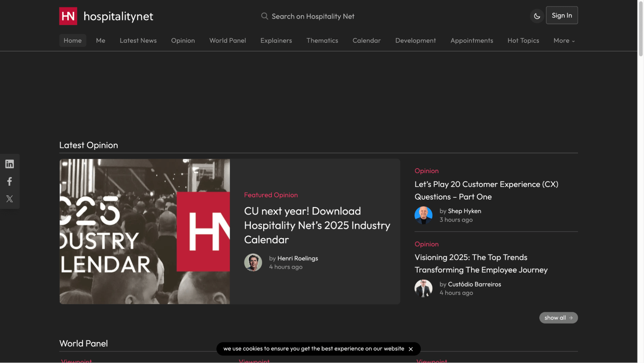
Task: Toggle dark mode moon icon
Action: click(537, 16)
